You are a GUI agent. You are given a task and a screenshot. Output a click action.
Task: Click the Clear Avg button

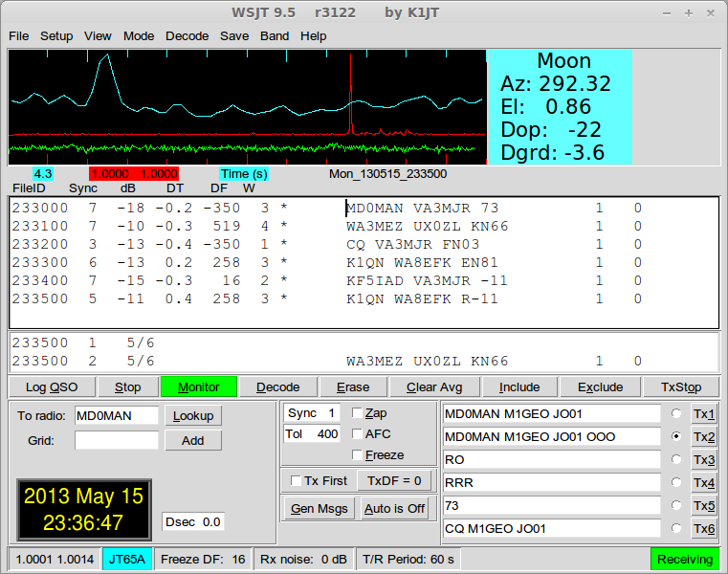pyautogui.click(x=434, y=386)
